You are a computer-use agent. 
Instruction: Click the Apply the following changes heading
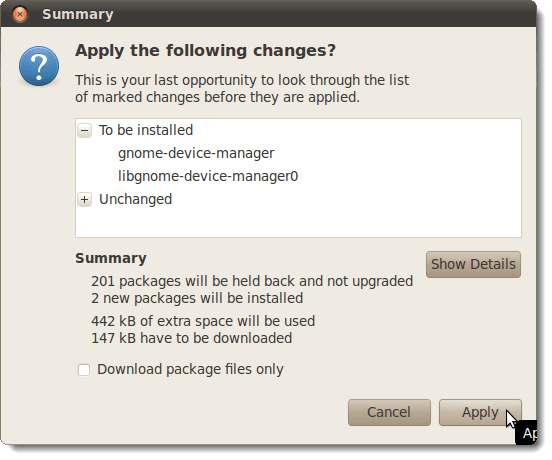point(206,50)
